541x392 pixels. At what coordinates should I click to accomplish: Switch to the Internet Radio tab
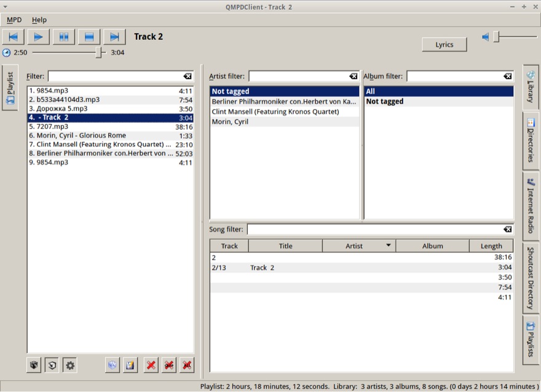531,206
